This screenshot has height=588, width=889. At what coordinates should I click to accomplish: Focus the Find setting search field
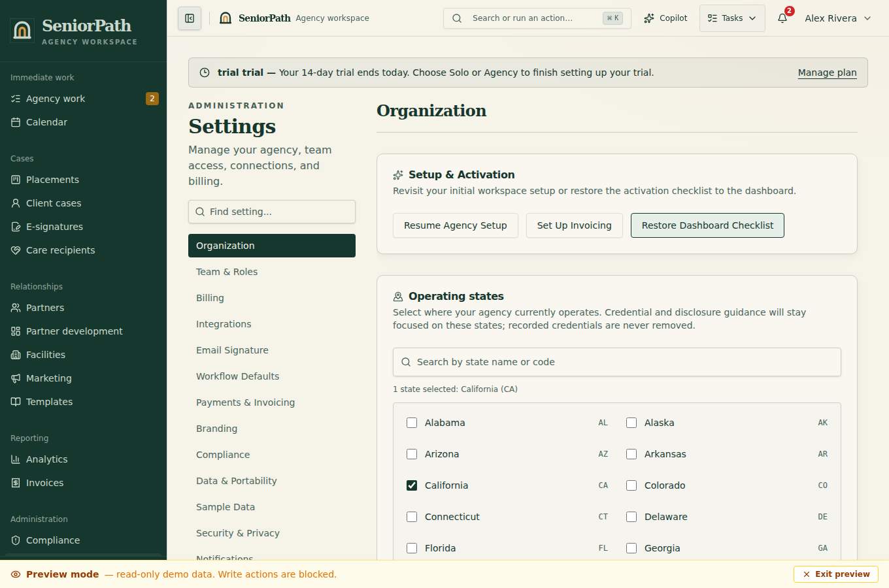coord(272,212)
